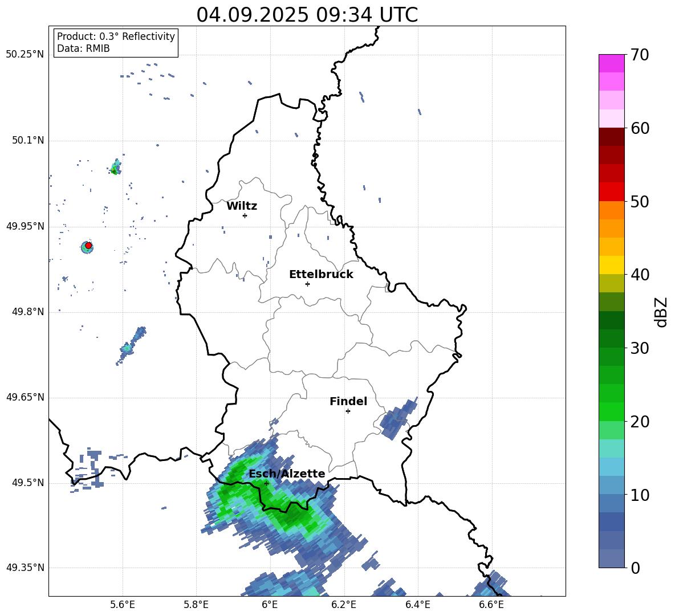Click the 49.35°N latitude label

pyautogui.click(x=25, y=568)
